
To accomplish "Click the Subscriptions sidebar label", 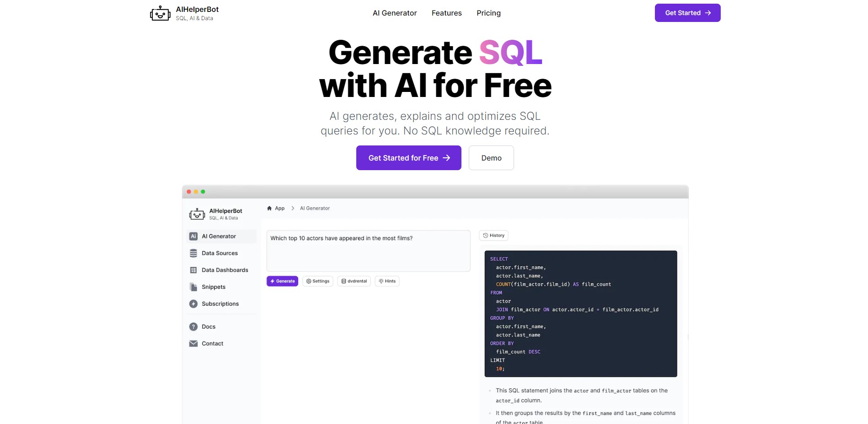I will 220,304.
